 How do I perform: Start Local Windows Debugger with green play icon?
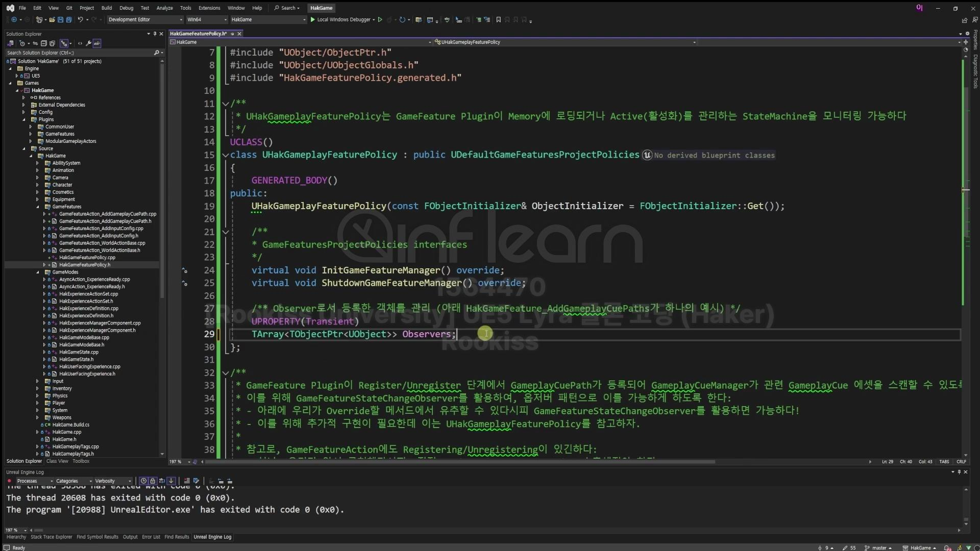tap(313, 20)
